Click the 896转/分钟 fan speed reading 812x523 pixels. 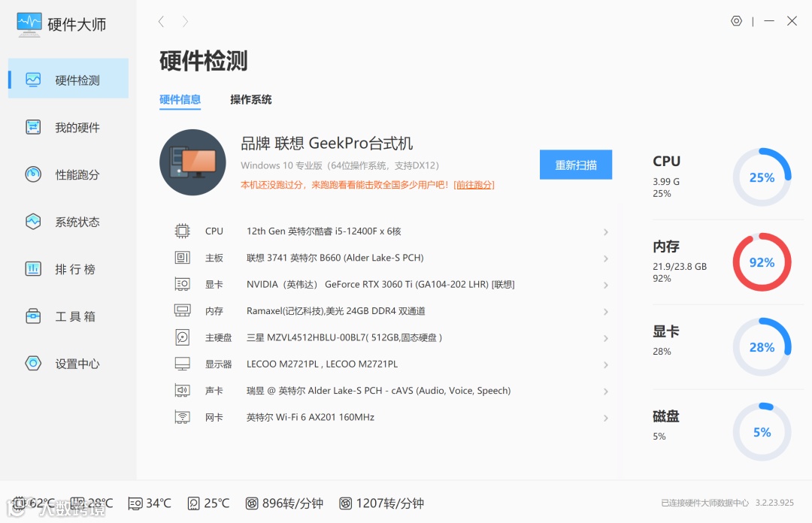click(292, 503)
